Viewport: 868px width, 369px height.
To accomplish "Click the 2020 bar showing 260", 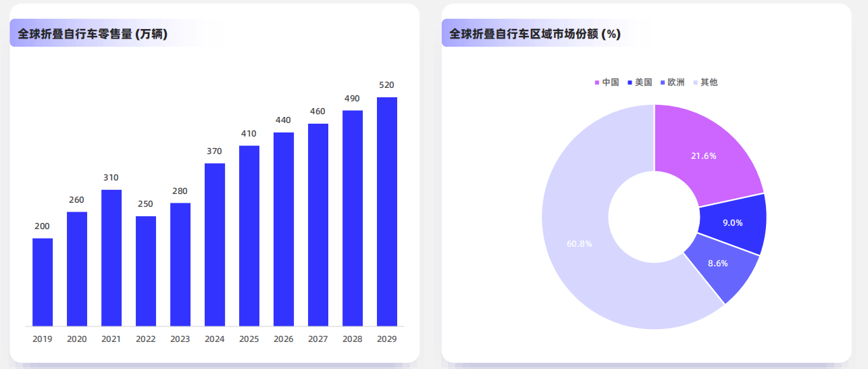I will (77, 269).
